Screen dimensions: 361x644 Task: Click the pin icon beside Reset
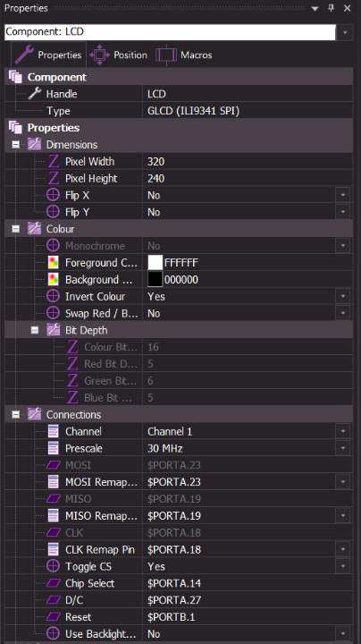tap(54, 617)
